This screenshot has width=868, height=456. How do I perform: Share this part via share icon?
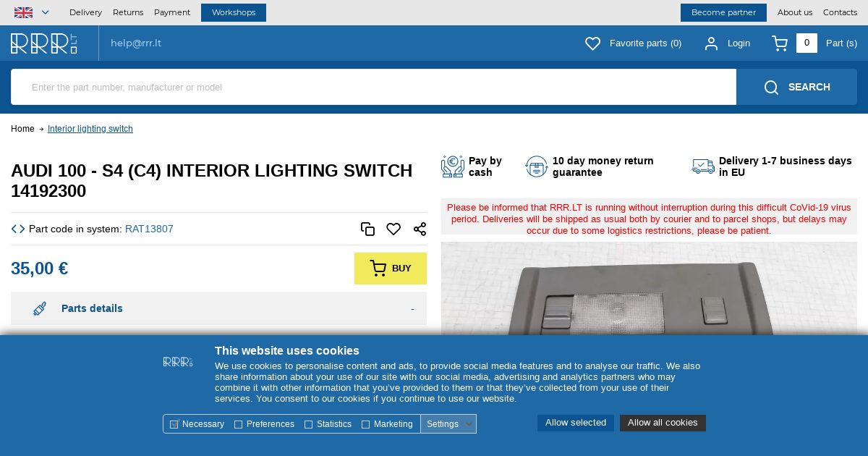tap(420, 229)
